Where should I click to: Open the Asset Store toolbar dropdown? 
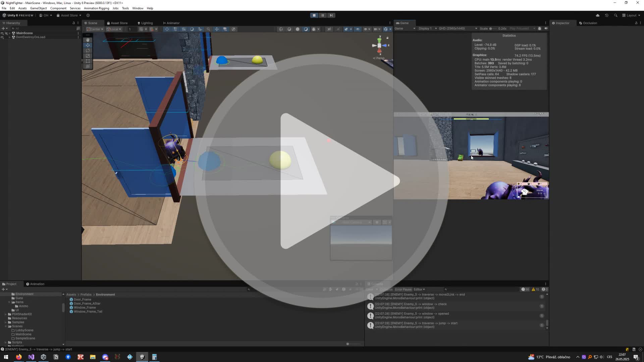pos(69,15)
